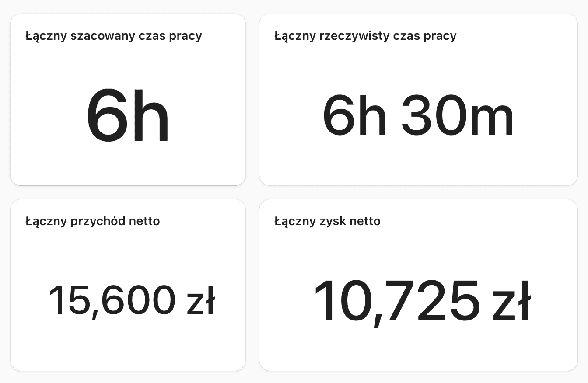Click the "Łączny szacowany czas pracy" card
The height and width of the screenshot is (383, 588).
pyautogui.click(x=128, y=98)
